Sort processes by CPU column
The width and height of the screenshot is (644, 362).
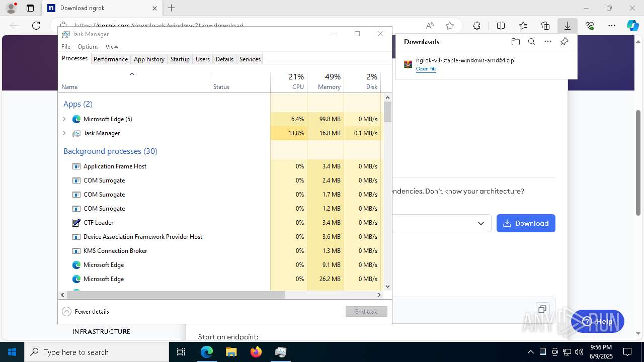tap(289, 82)
